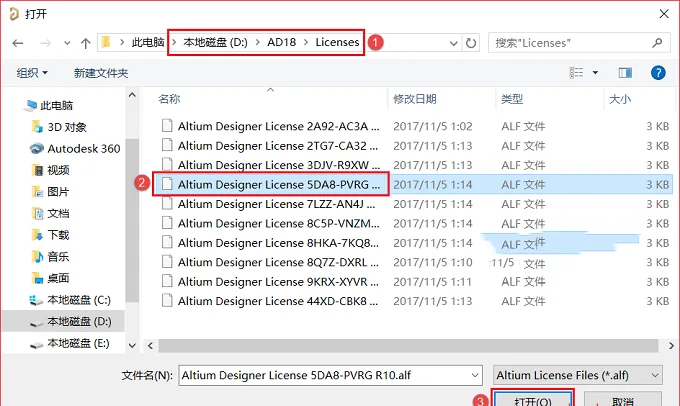Image resolution: width=680 pixels, height=406 pixels.
Task: Click the 打开(O) button
Action: click(533, 400)
